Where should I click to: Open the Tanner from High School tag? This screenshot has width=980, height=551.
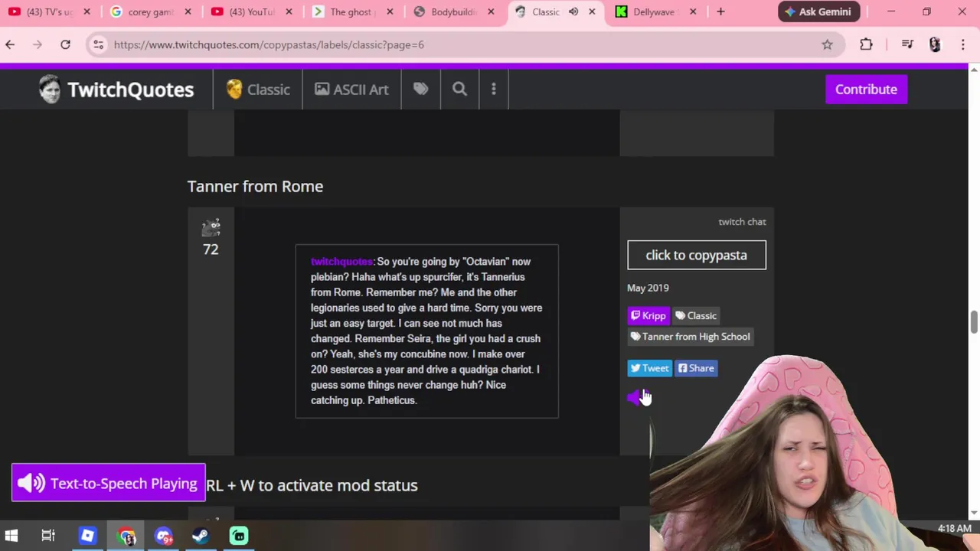click(x=691, y=336)
